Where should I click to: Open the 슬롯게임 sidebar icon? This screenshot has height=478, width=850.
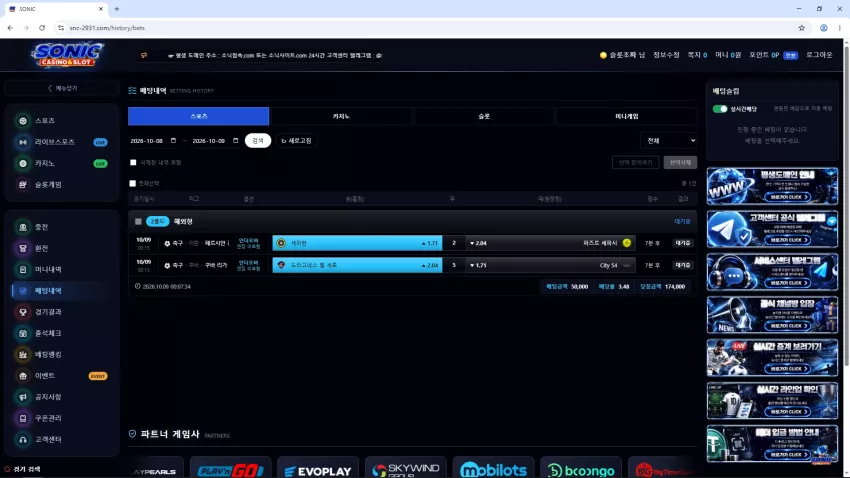(x=23, y=184)
